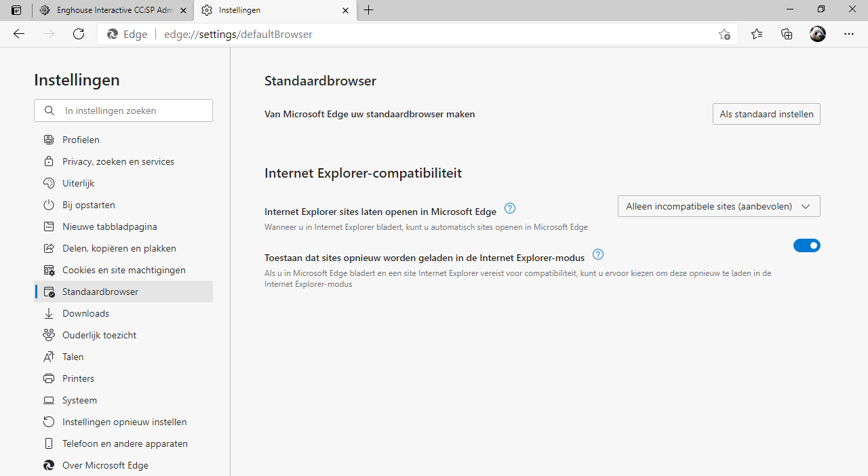The height and width of the screenshot is (476, 868).
Task: Close the Instellingen tab
Action: [x=346, y=10]
